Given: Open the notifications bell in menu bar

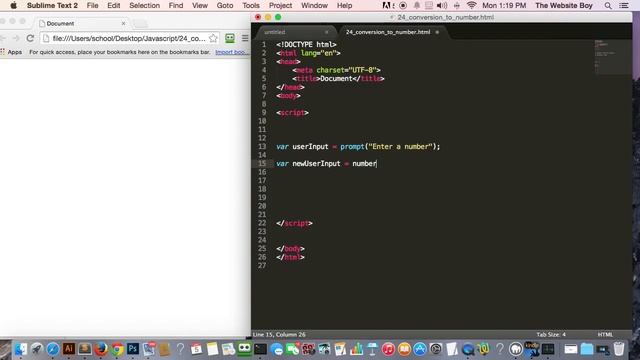Looking at the screenshot, I should (416, 5).
